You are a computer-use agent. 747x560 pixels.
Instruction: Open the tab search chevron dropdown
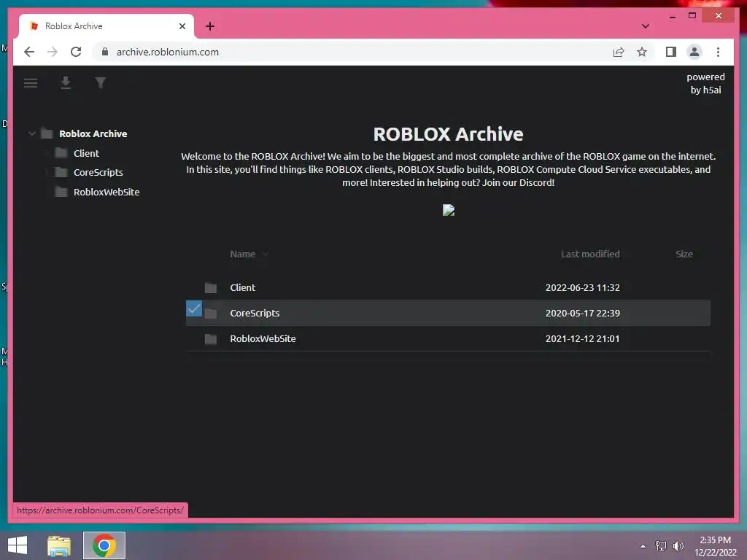[x=645, y=26]
